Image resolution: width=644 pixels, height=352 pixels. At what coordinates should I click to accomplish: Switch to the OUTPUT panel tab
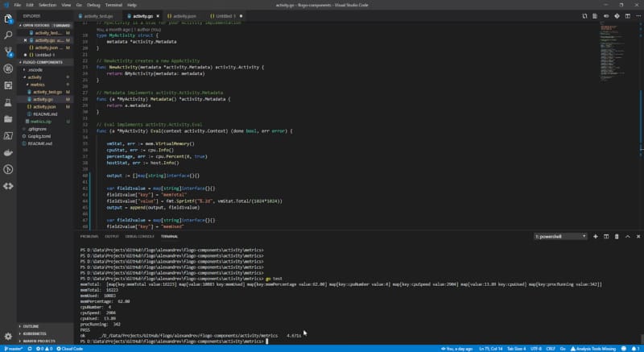coord(112,236)
